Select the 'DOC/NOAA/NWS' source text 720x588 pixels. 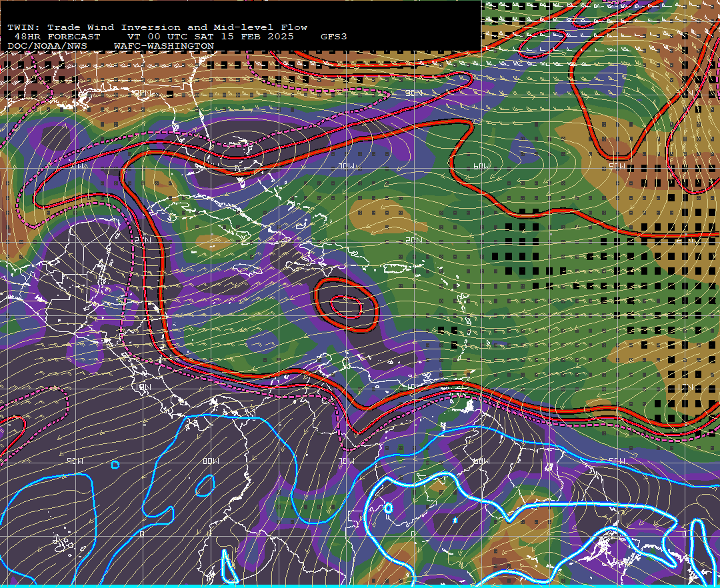click(x=47, y=47)
